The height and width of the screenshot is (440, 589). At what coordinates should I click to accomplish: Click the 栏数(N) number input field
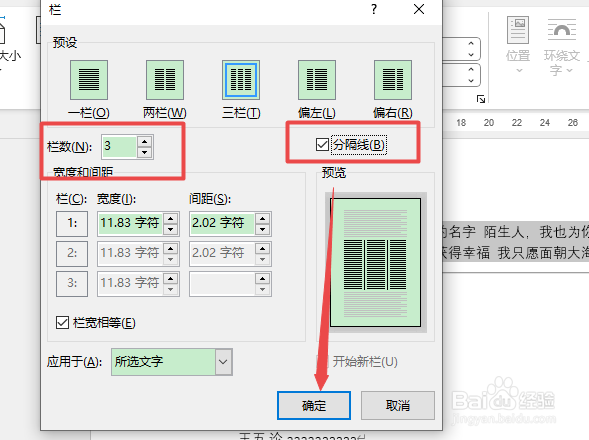click(119, 147)
